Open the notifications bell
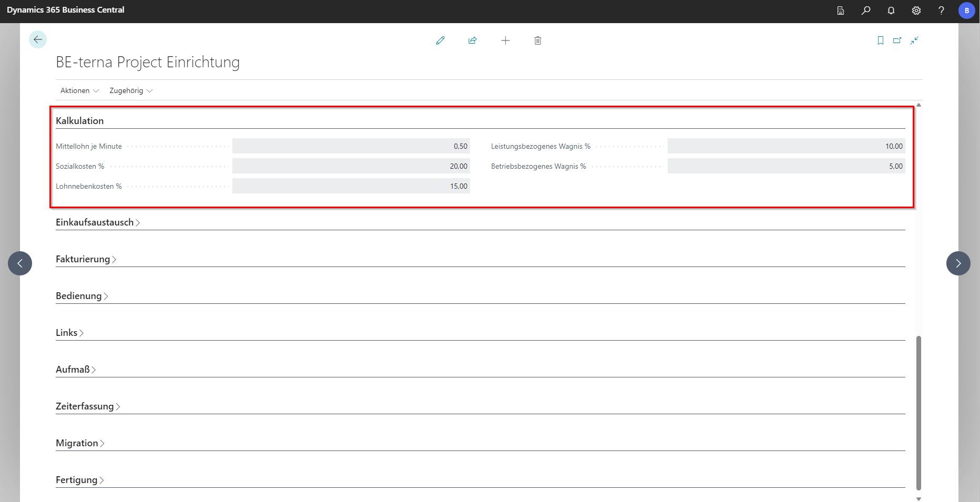The height and width of the screenshot is (502, 980). pyautogui.click(x=891, y=11)
